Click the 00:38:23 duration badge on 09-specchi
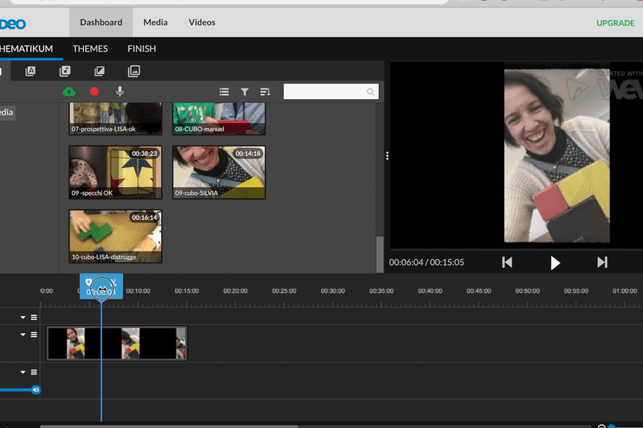Screen dimensions: 643x428 click(x=144, y=154)
